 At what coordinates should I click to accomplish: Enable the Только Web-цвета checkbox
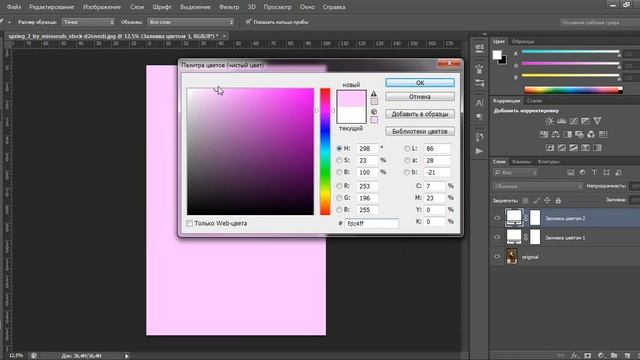(x=189, y=223)
